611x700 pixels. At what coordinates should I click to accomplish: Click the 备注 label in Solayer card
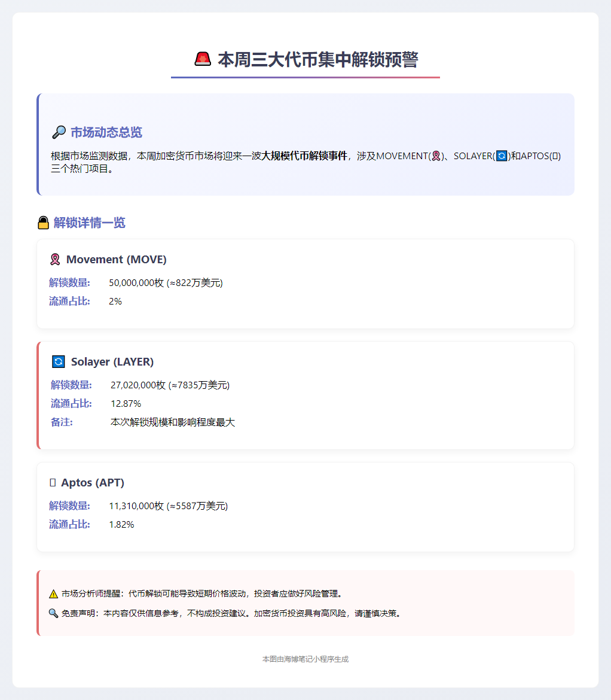[x=62, y=422]
